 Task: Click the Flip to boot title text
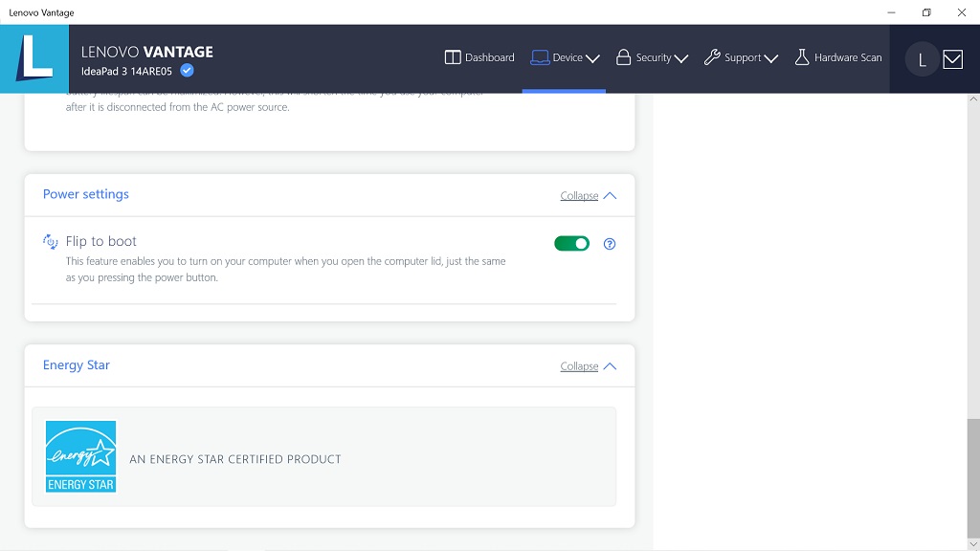click(x=101, y=241)
